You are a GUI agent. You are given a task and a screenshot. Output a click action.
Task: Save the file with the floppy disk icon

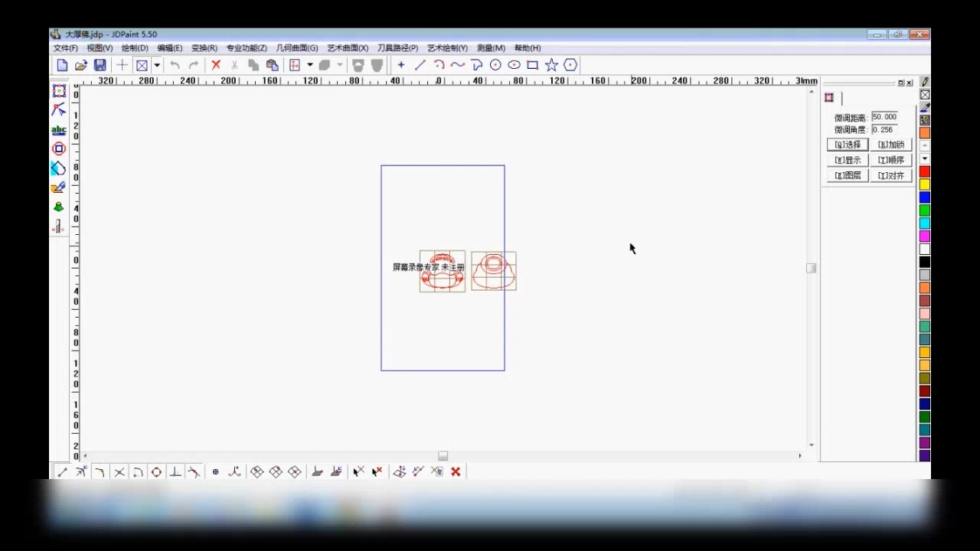(x=100, y=65)
